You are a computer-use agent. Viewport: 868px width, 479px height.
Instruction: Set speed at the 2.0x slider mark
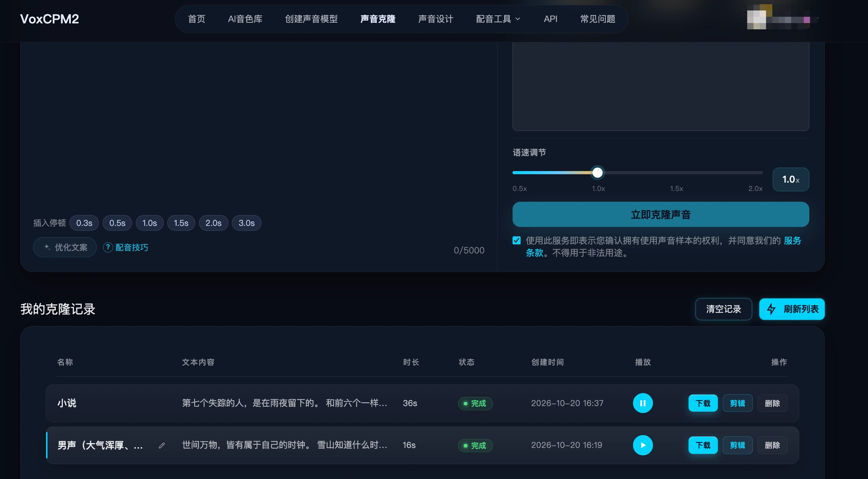pos(755,189)
